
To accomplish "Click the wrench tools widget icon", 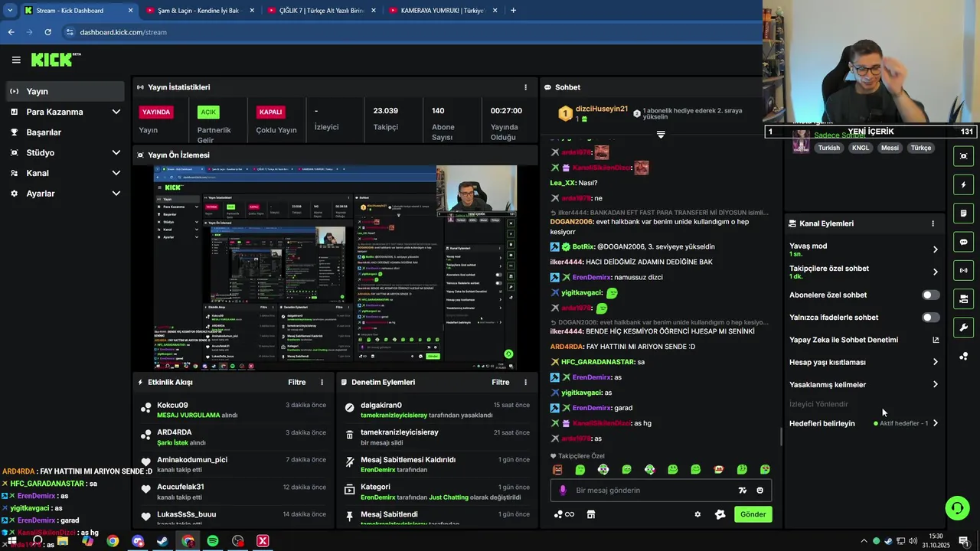I will click(963, 328).
